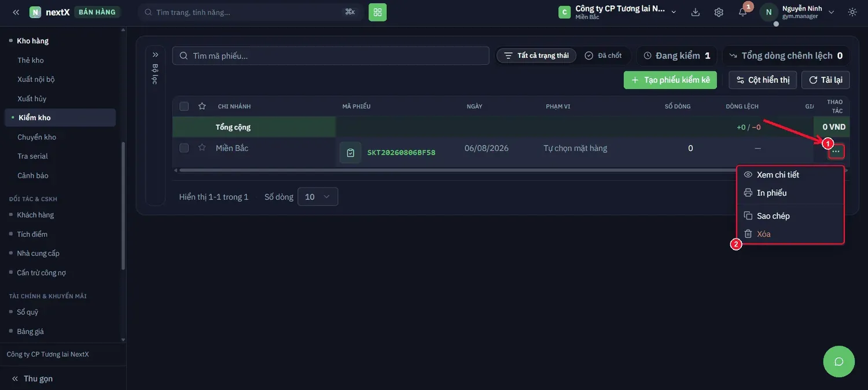The image size is (868, 390).
Task: Click the three-dots action button in row
Action: (836, 152)
